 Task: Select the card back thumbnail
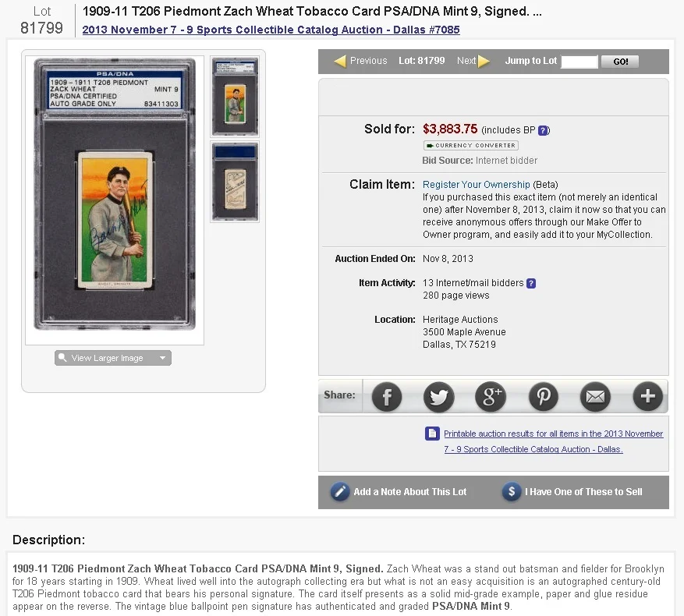(235, 182)
